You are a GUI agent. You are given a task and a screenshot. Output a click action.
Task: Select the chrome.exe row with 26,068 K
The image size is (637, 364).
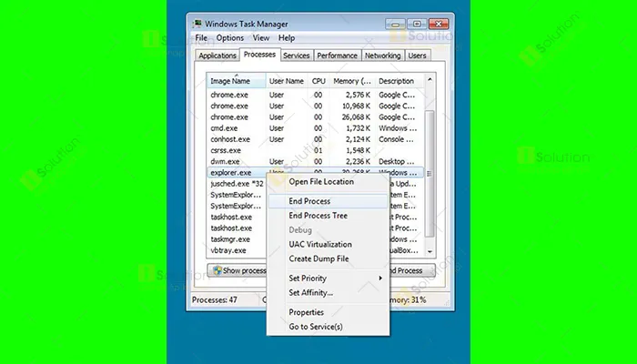pyautogui.click(x=315, y=117)
